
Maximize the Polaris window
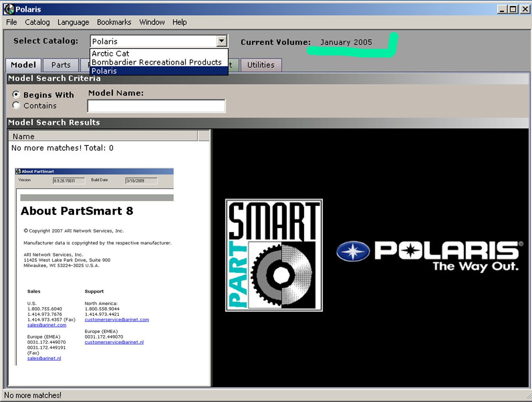click(513, 9)
